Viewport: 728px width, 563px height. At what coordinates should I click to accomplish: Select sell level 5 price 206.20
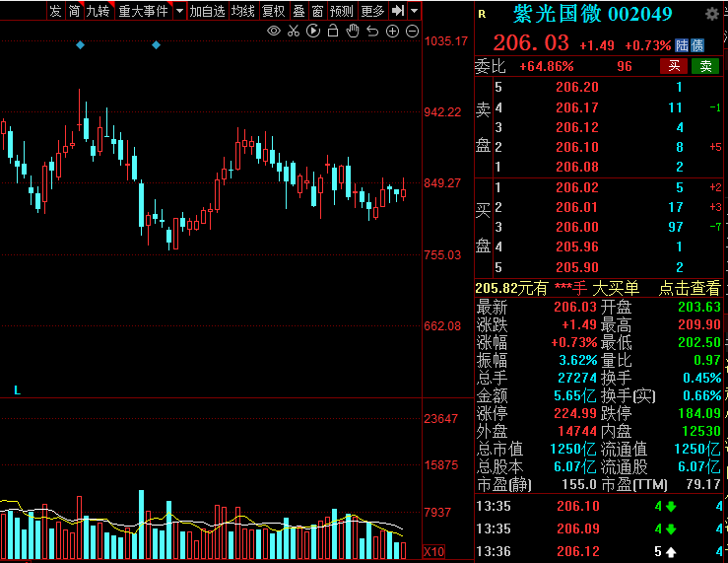(577, 87)
